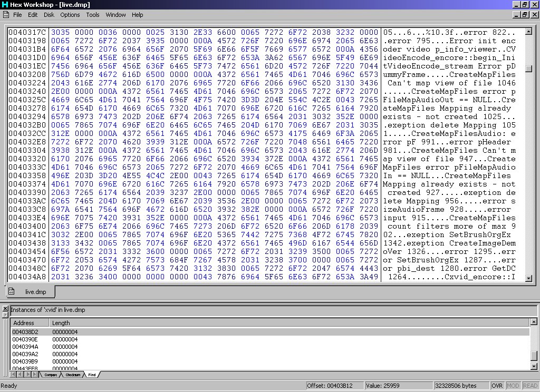The width and height of the screenshot is (540, 392).
Task: Click the ASCII text 'izeAudioFrame 928.....error'
Action: click(x=447, y=210)
